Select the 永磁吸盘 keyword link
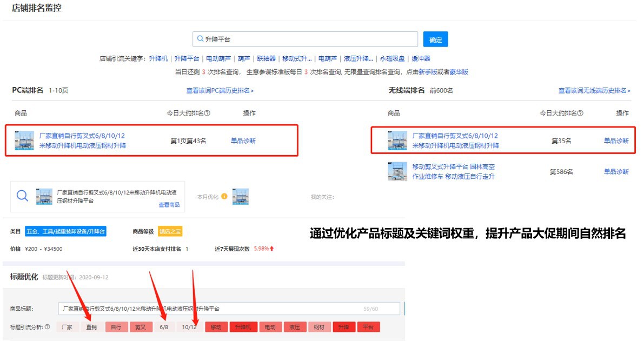The image size is (644, 341). click(x=392, y=58)
